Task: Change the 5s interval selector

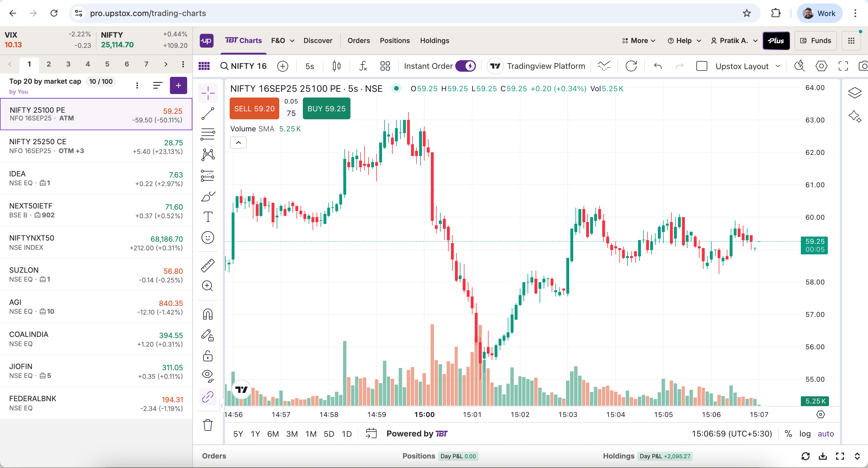Action: click(310, 66)
